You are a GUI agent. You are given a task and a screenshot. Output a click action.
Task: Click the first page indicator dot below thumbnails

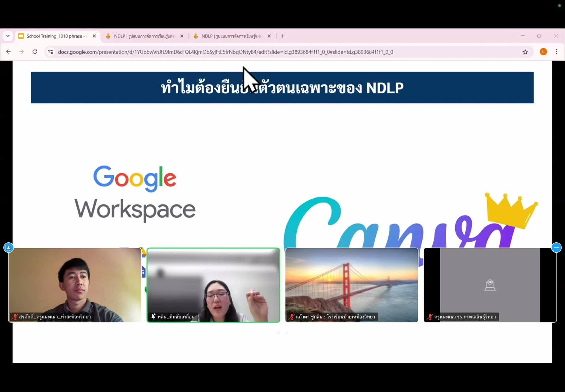[x=278, y=333]
